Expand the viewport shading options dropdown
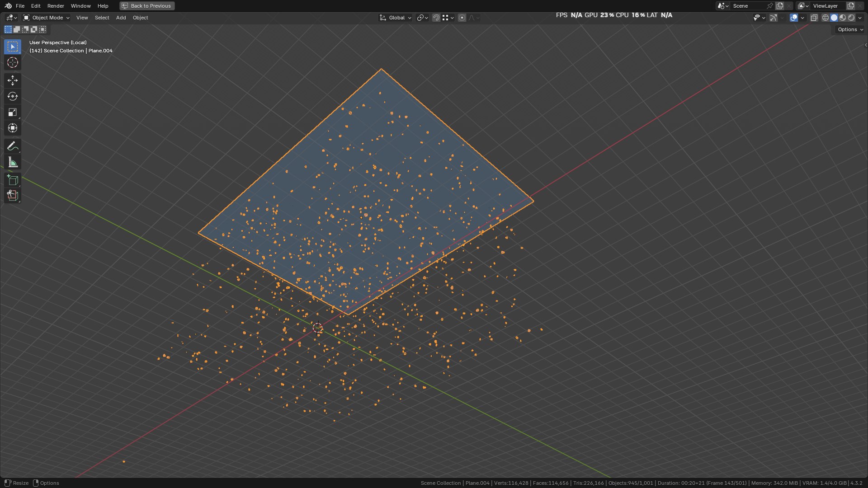The image size is (868, 488). pos(860,18)
